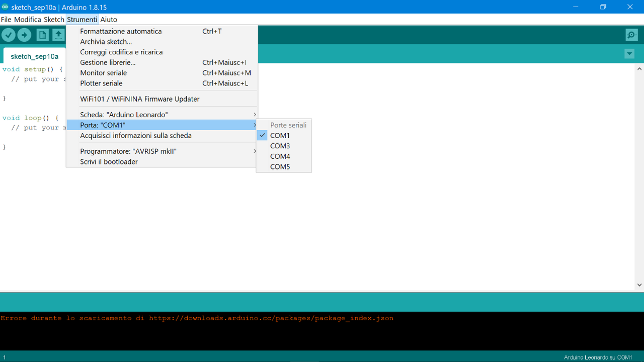
Task: Close the Strumenti menu from the menu bar
Action: (82, 20)
